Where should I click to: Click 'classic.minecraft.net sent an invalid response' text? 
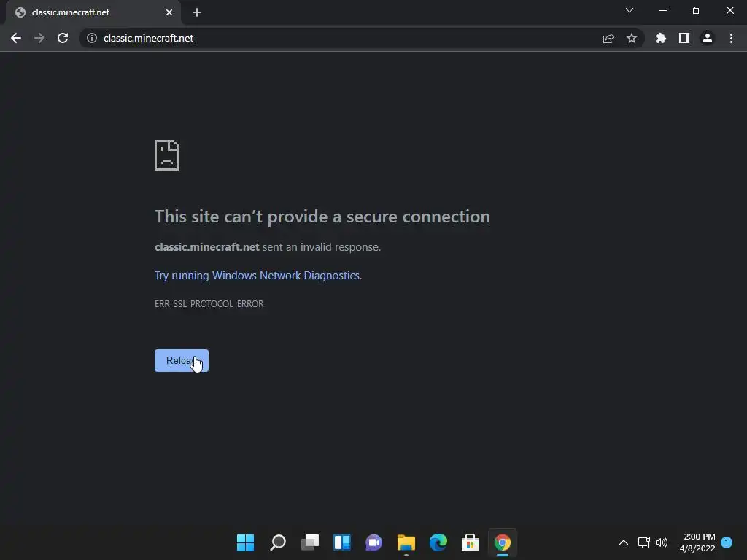(x=268, y=247)
